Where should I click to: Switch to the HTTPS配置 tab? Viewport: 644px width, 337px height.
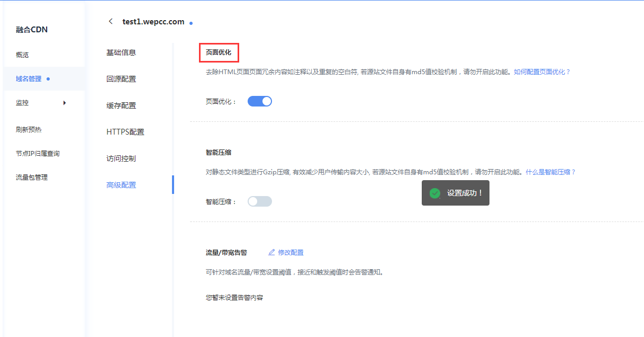pyautogui.click(x=125, y=132)
